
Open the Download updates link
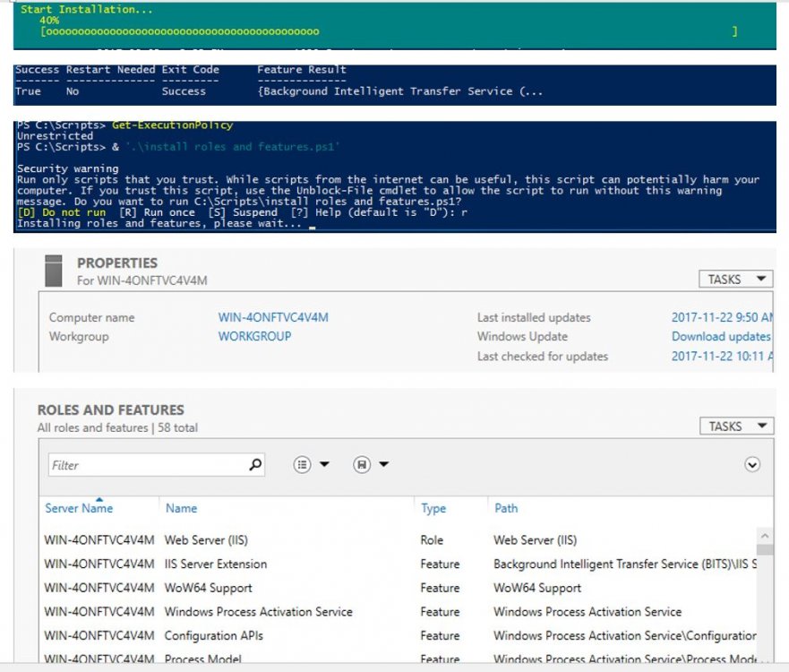tap(721, 336)
